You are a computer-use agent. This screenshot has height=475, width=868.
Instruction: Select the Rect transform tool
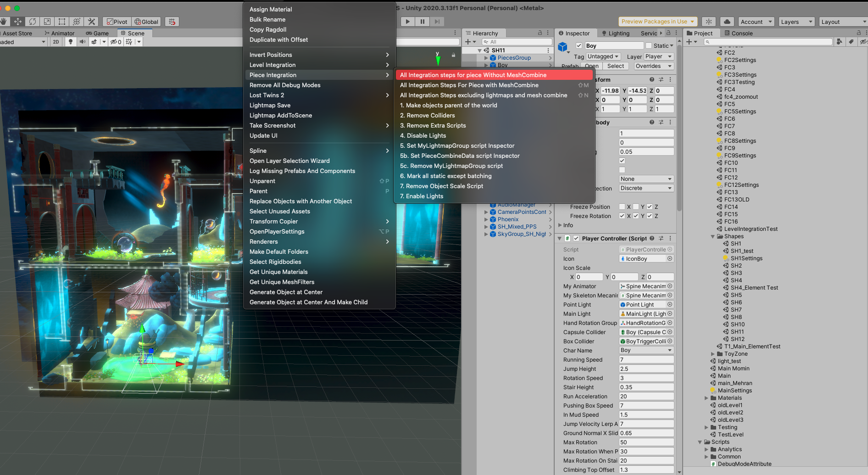pos(62,22)
